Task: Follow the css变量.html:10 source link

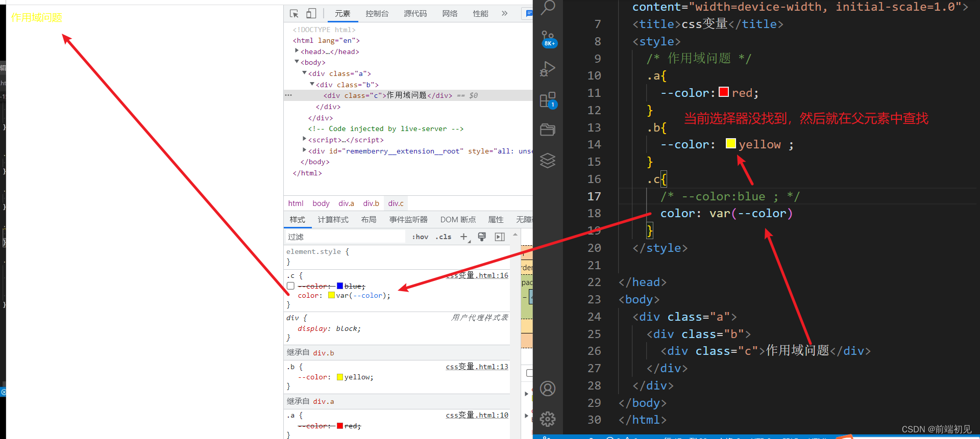Action: pyautogui.click(x=477, y=415)
